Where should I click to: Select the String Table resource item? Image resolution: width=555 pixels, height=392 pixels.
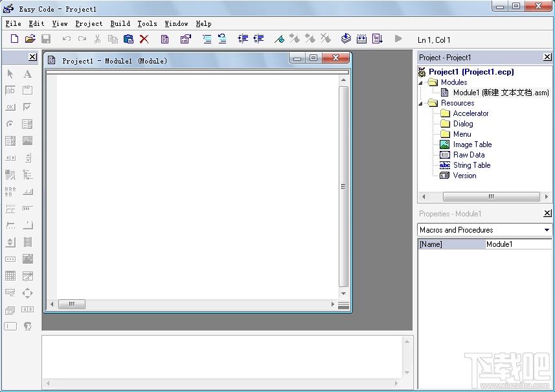click(471, 165)
